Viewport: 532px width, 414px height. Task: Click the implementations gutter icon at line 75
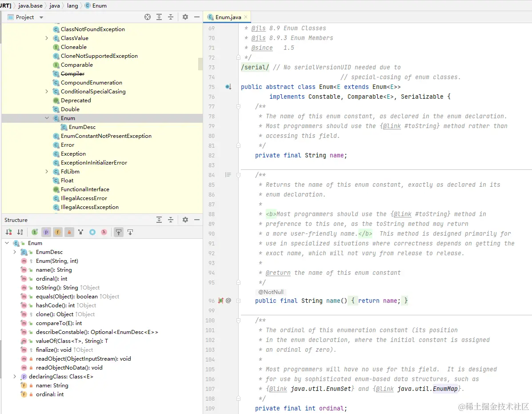[x=228, y=87]
